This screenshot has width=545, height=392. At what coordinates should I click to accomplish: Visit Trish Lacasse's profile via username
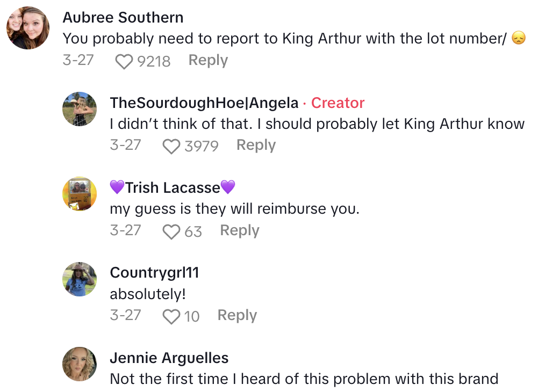coord(173,187)
